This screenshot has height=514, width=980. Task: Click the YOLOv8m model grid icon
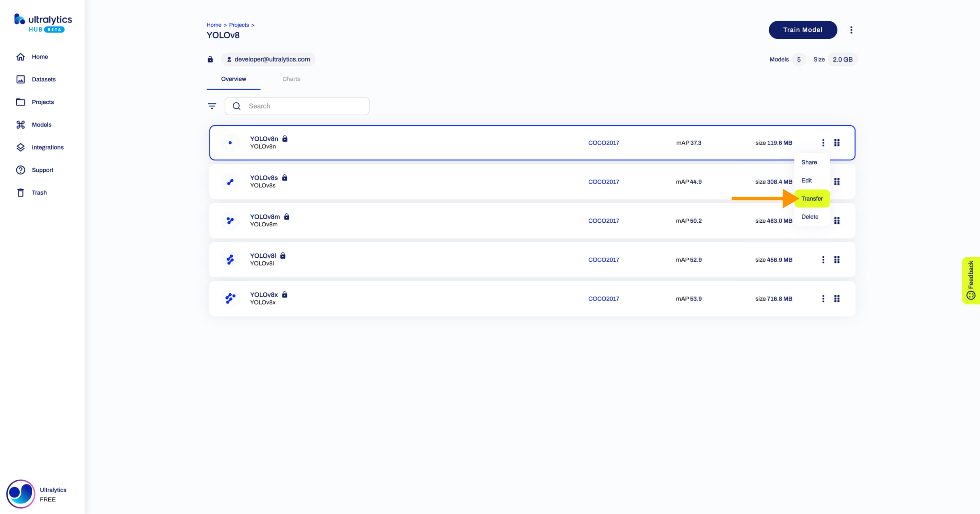point(837,220)
